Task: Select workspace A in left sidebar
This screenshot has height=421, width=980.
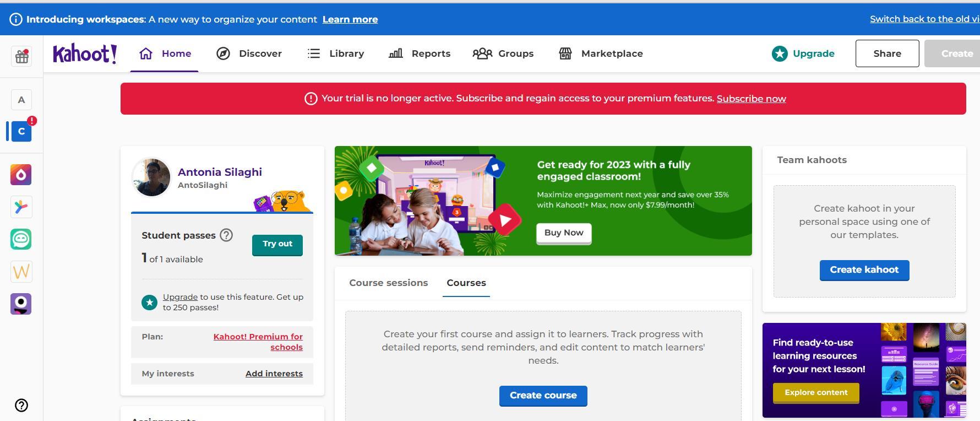Action: tap(21, 100)
